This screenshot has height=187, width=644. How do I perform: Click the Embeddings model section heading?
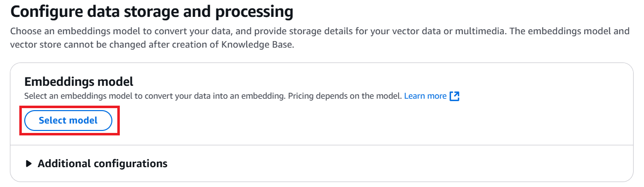pos(79,82)
